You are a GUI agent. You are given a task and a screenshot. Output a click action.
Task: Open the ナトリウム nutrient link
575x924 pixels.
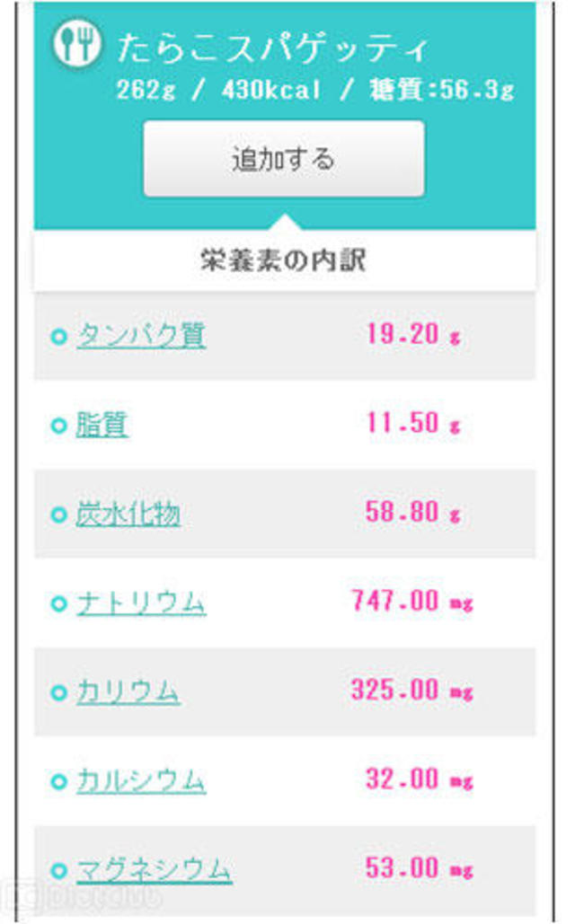141,603
